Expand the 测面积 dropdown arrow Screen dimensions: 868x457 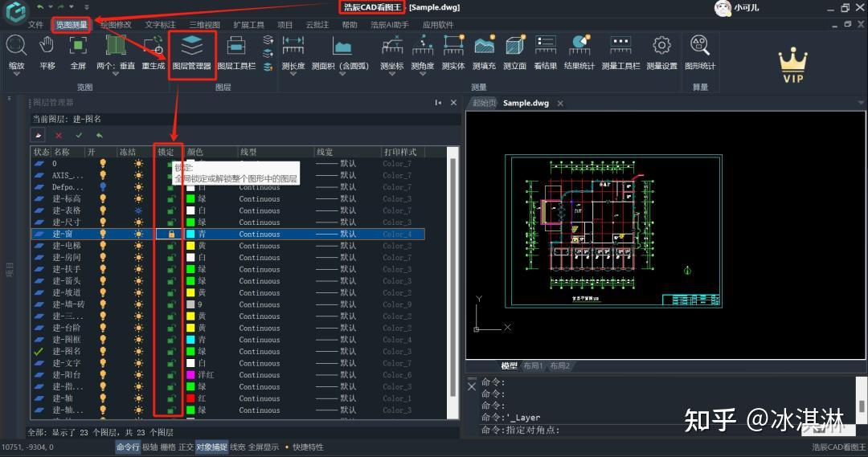click(x=342, y=74)
